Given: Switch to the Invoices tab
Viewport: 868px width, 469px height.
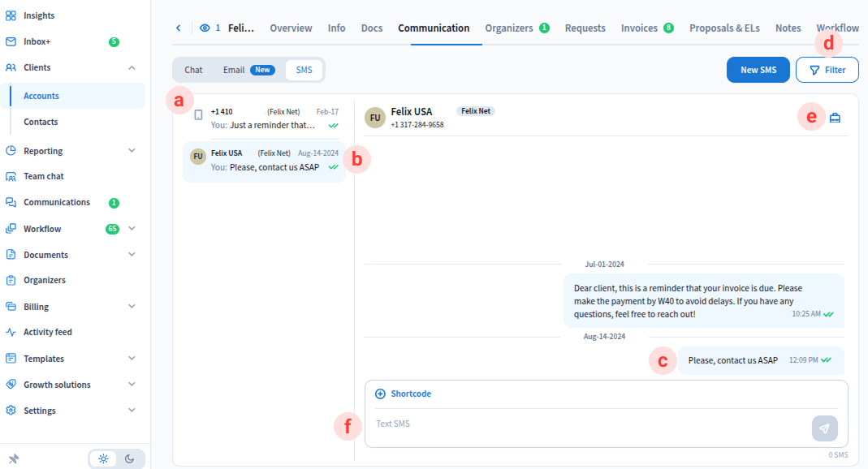Looking at the screenshot, I should [x=639, y=28].
